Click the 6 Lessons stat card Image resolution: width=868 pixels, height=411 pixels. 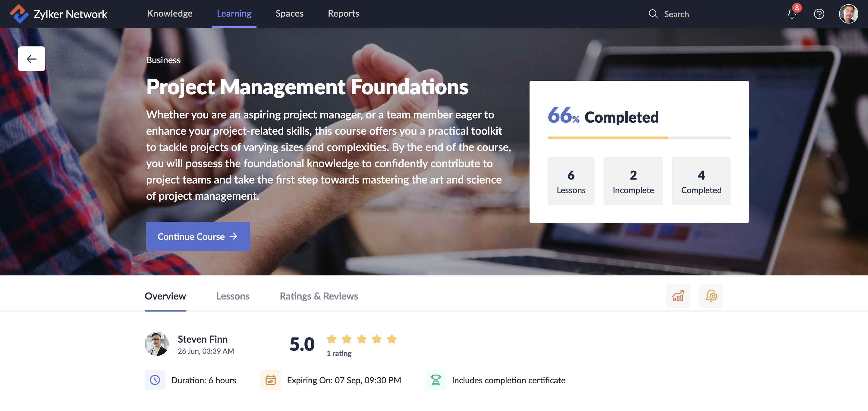pos(571,181)
